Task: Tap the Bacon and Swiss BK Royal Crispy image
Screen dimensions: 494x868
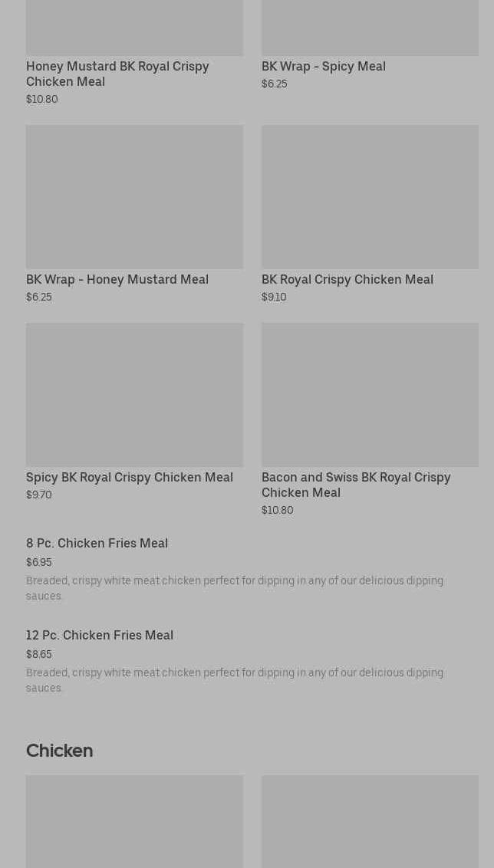Action: point(370,394)
